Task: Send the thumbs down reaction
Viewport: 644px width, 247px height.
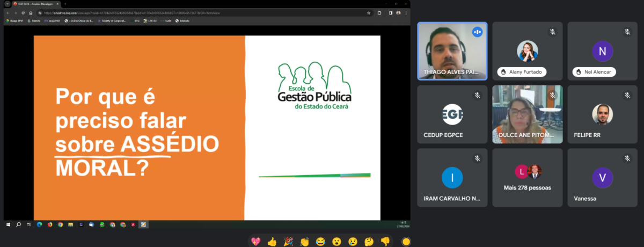Action: point(385,242)
